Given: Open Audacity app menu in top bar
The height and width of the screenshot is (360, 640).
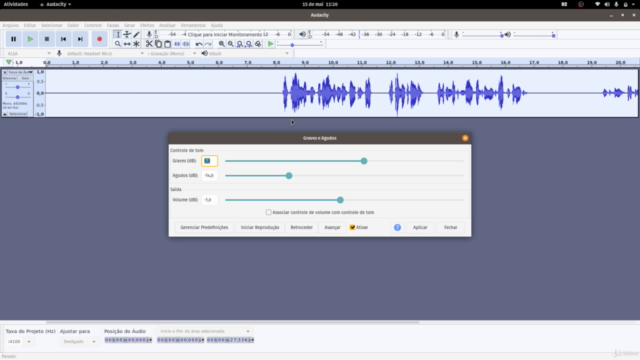Looking at the screenshot, I should pyautogui.click(x=56, y=4).
